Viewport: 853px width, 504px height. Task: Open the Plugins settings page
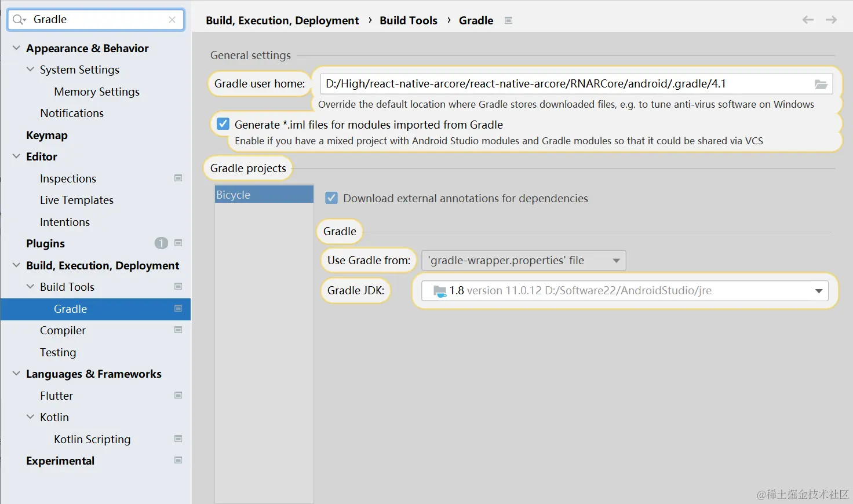point(45,243)
